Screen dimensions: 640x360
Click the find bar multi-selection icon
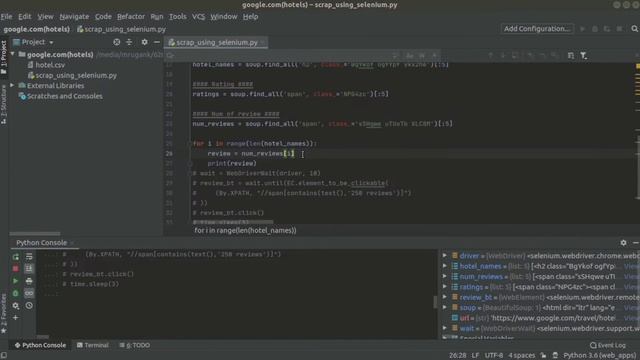pyautogui.click(x=571, y=55)
